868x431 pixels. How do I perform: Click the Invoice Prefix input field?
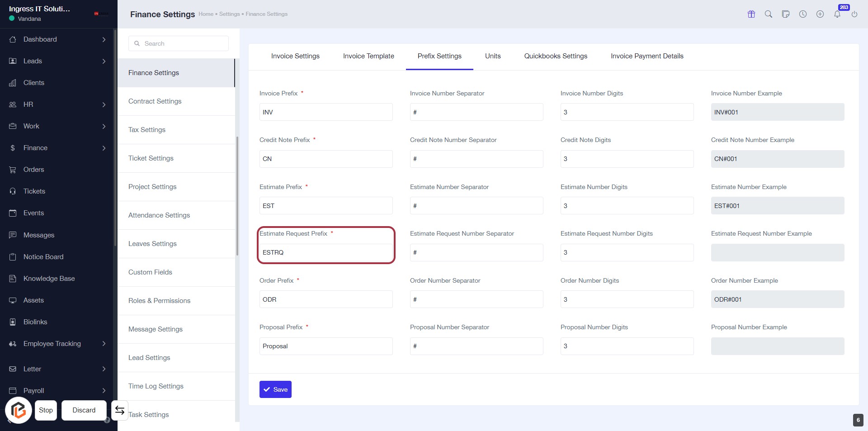pyautogui.click(x=326, y=112)
